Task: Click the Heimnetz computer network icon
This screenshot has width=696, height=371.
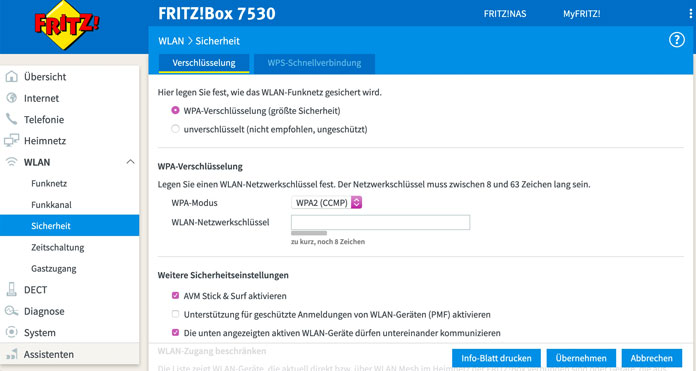Action: (12, 140)
